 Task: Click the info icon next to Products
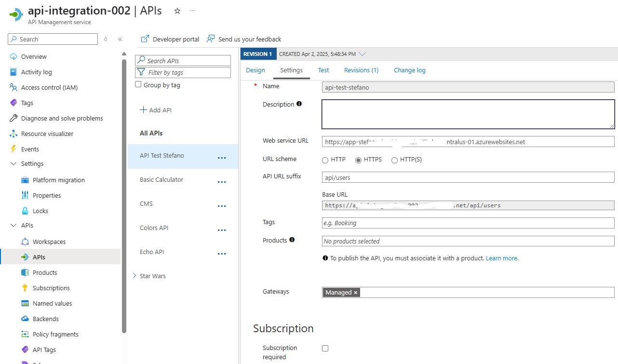(x=292, y=240)
